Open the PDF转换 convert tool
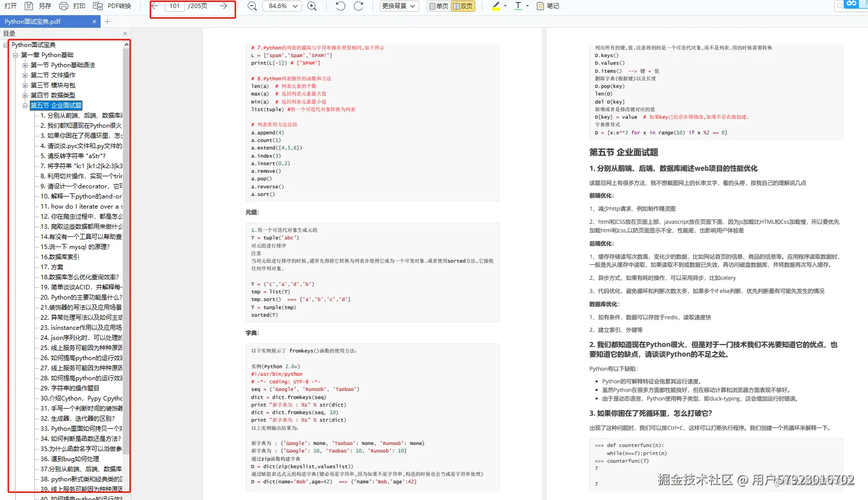 coord(112,6)
